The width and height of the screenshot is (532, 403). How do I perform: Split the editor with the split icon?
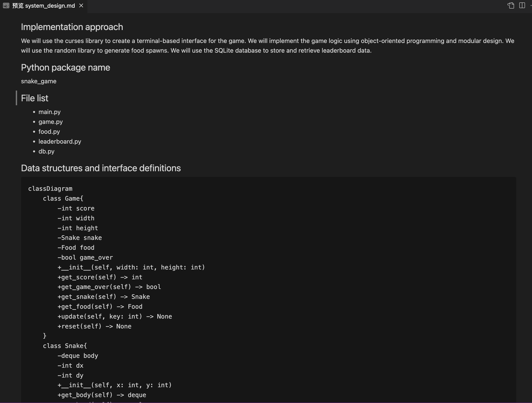click(x=522, y=5)
